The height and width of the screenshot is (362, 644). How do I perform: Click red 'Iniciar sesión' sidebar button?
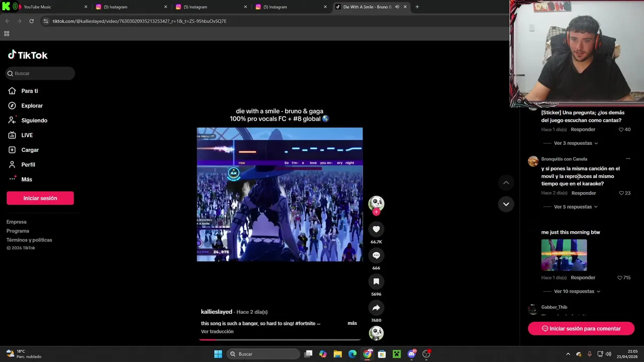40,198
